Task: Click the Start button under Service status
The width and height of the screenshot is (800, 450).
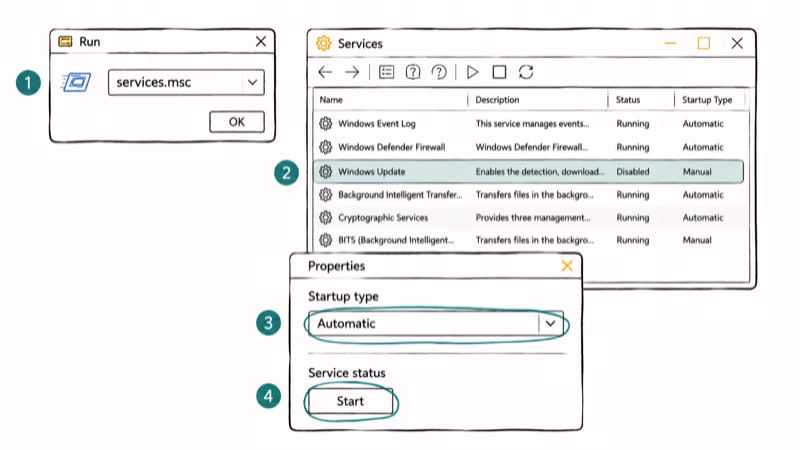Action: [x=350, y=401]
